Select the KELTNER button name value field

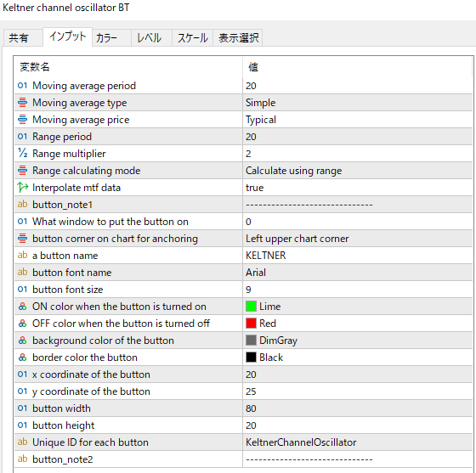[x=357, y=256]
